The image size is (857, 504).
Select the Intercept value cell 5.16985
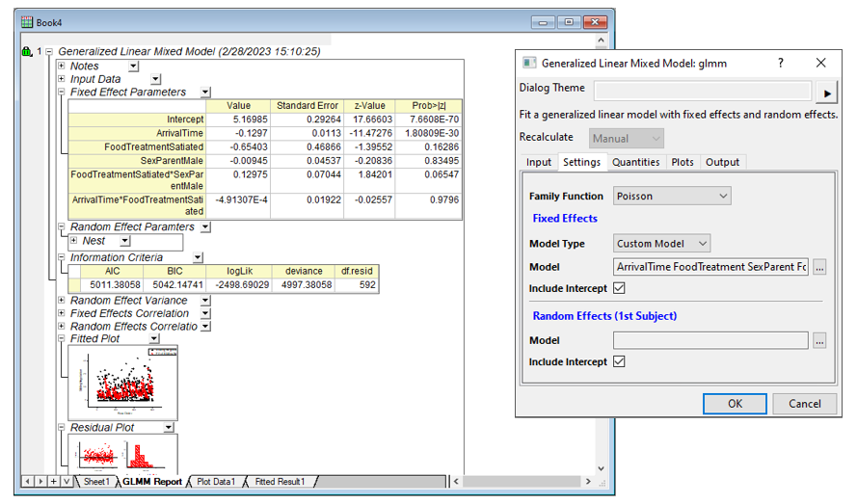[x=238, y=119]
